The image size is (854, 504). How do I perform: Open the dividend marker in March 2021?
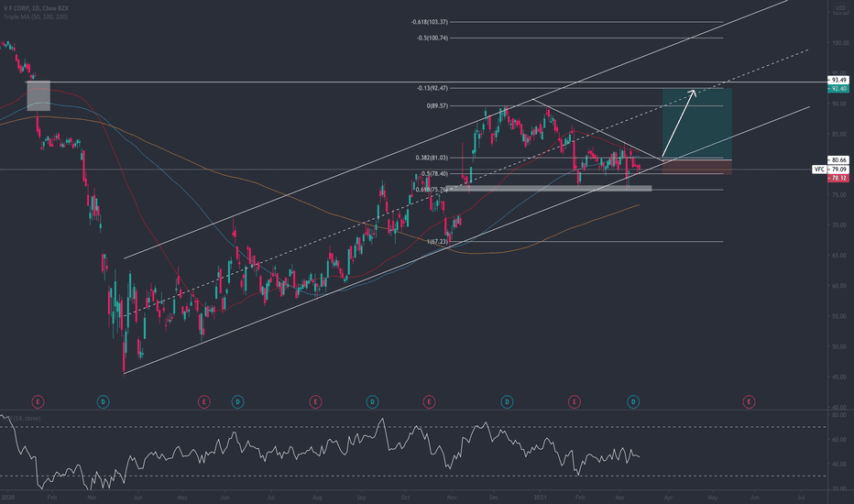click(633, 402)
